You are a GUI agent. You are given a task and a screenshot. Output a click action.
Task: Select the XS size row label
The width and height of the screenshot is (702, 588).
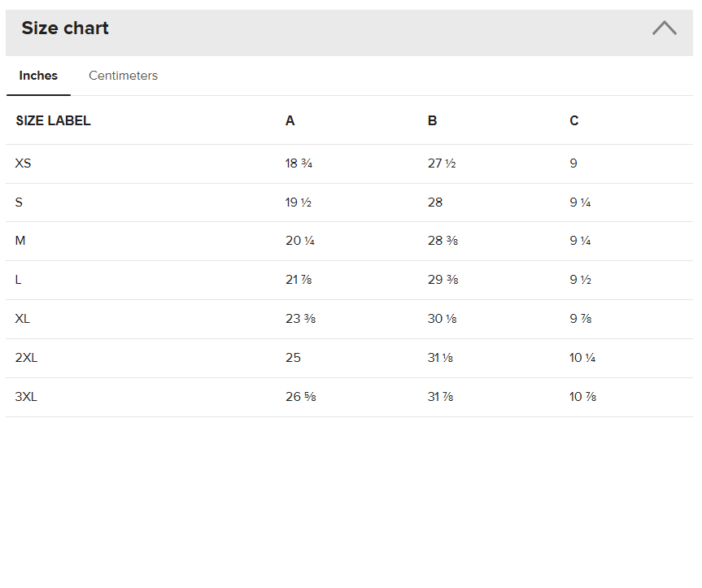24,163
